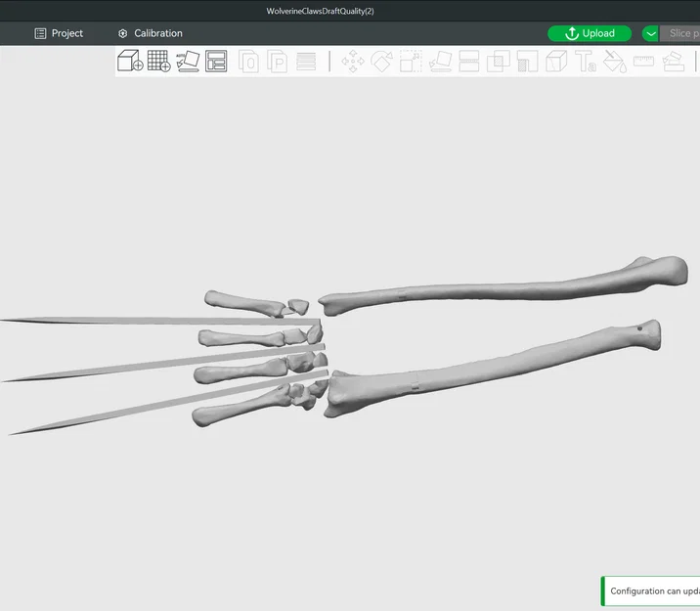The width and height of the screenshot is (700, 611).
Task: Click the variable layer height icon
Action: (x=306, y=62)
